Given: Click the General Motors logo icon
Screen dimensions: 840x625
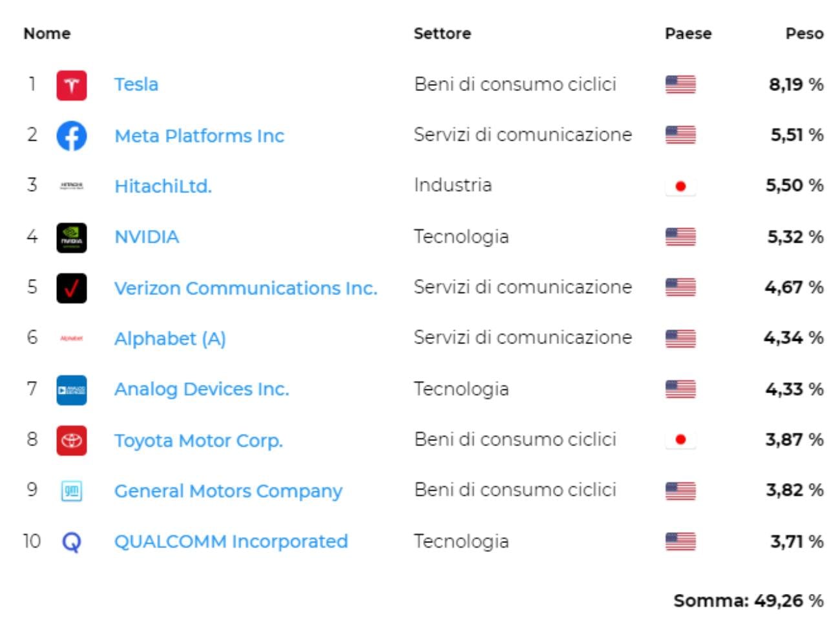Looking at the screenshot, I should [71, 491].
